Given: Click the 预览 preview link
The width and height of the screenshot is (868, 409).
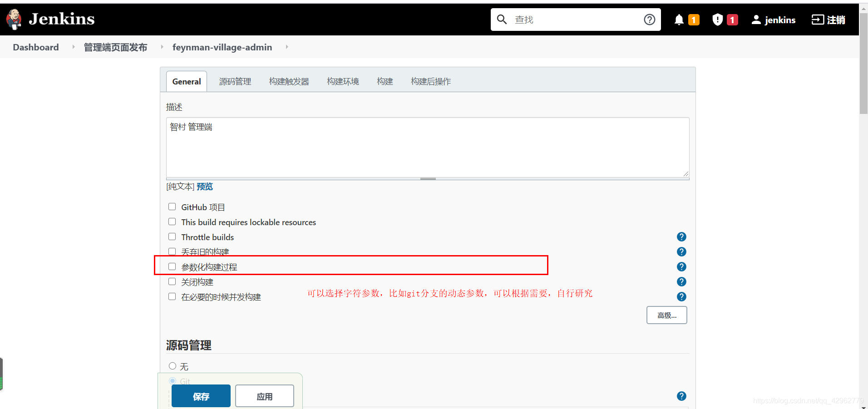Looking at the screenshot, I should coord(205,187).
